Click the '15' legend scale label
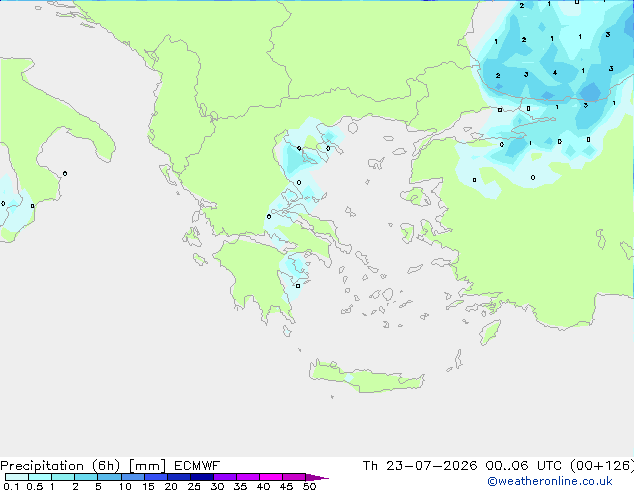 click(148, 486)
